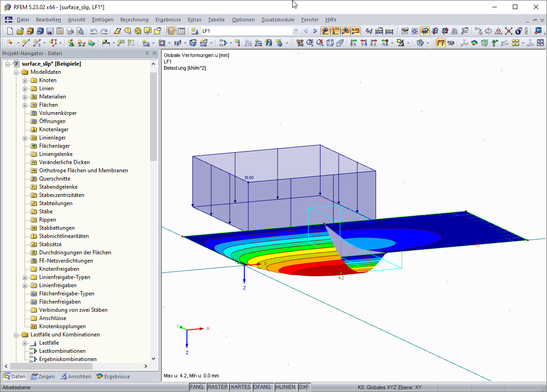Image resolution: width=547 pixels, height=392 pixels.
Task: Open the Berechnung menu
Action: [134, 20]
